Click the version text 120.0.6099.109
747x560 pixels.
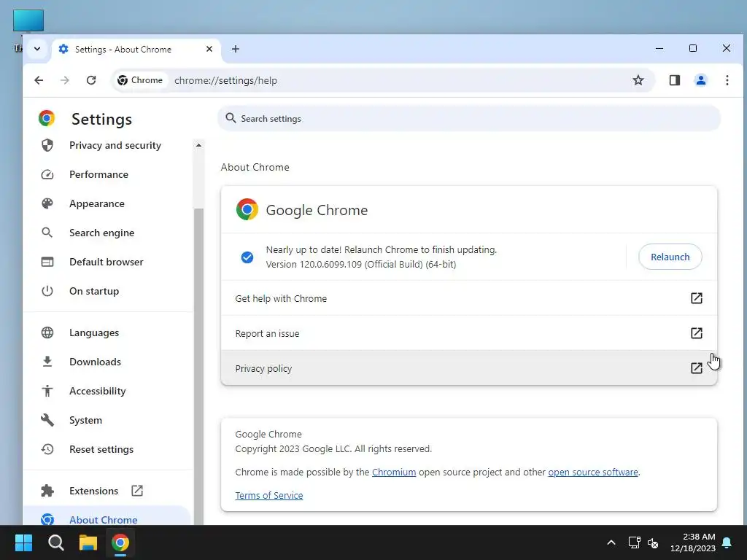(x=330, y=264)
